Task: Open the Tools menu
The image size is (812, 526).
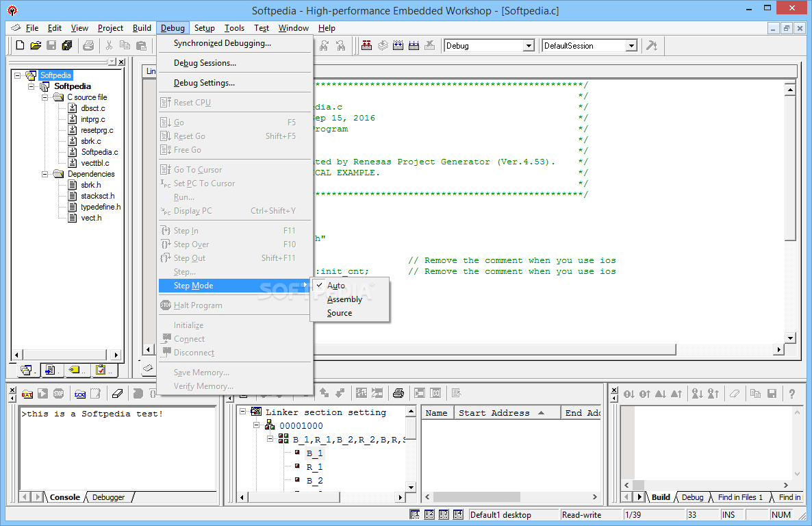Action: 234,28
